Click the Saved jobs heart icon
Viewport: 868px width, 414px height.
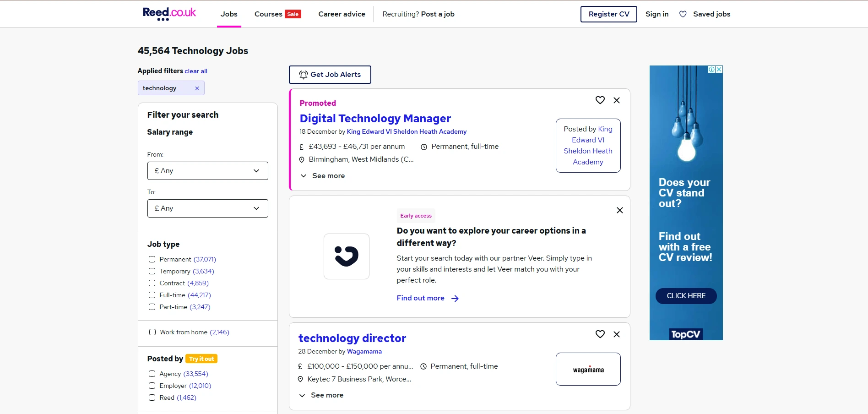click(x=683, y=14)
